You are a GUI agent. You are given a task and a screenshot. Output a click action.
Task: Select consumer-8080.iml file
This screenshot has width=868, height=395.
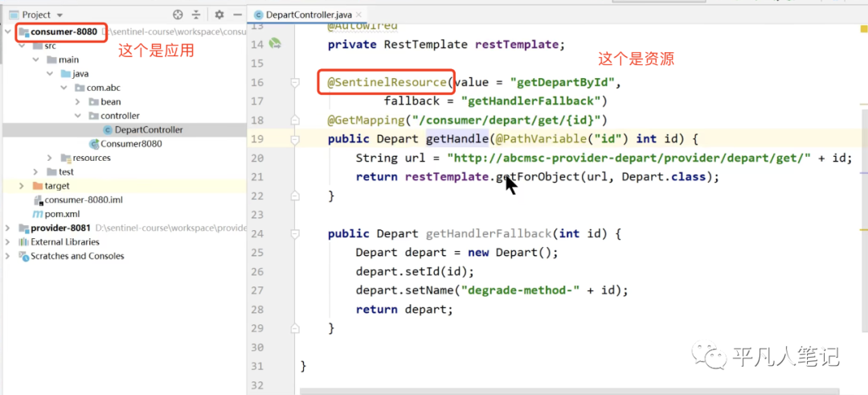point(125,200)
